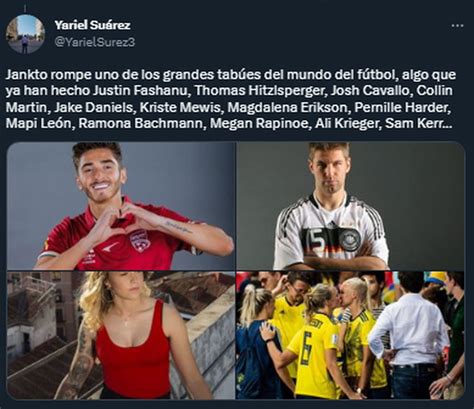
Task: Click the name Thomas Hitzlsperger in tweet
Action: 259,91
